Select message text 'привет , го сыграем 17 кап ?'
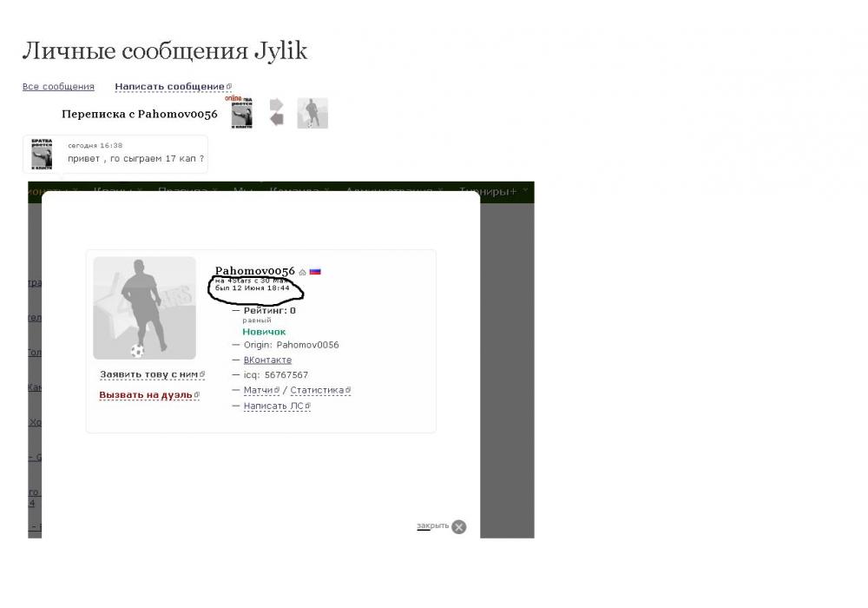The image size is (868, 608). coord(135,158)
